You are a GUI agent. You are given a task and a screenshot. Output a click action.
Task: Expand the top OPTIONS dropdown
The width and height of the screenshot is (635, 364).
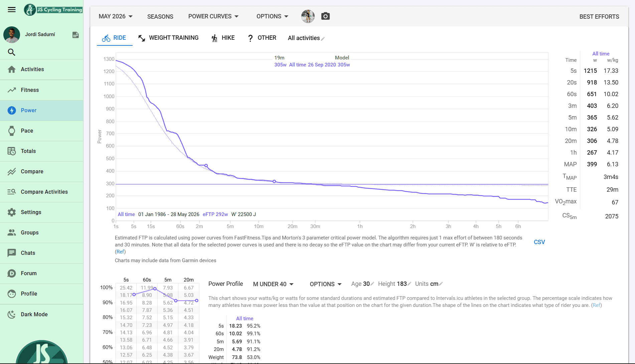272,16
